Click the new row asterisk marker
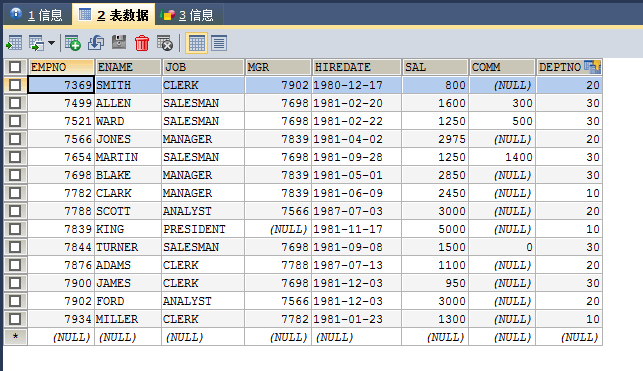The height and width of the screenshot is (371, 643). 15,337
